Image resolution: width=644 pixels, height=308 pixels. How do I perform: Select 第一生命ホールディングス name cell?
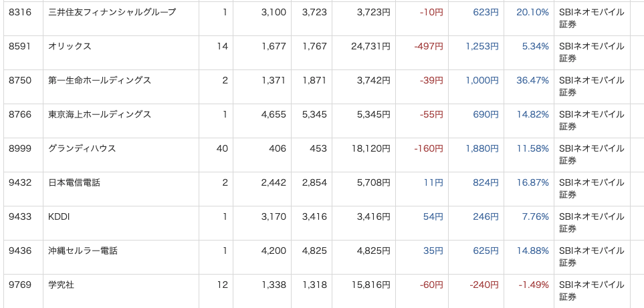coord(100,80)
